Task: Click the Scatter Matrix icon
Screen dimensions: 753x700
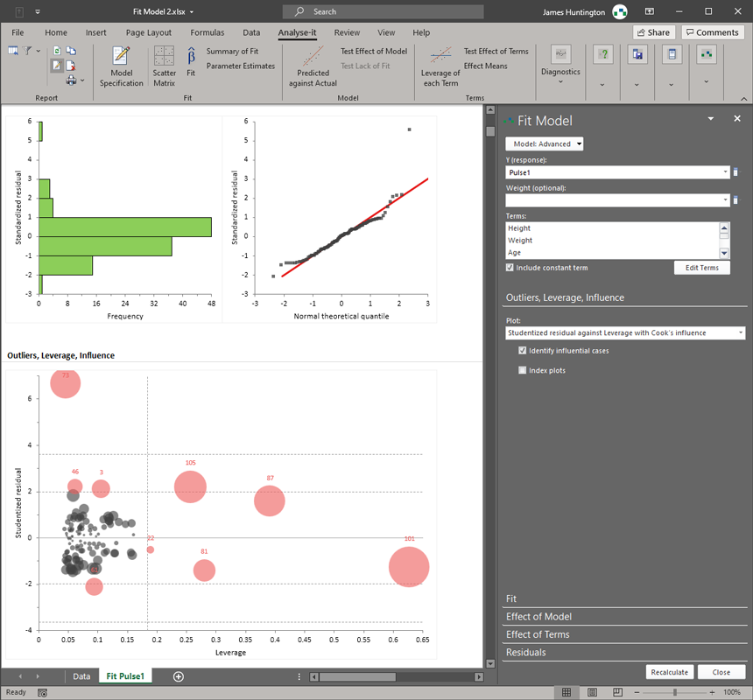Action: coord(165,66)
